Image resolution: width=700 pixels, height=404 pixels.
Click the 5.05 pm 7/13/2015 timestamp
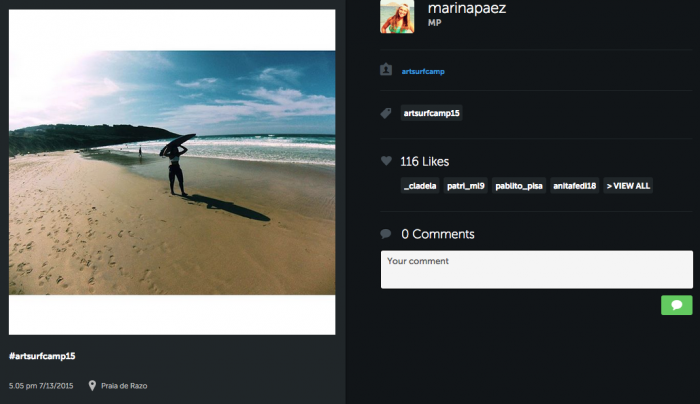coord(41,386)
